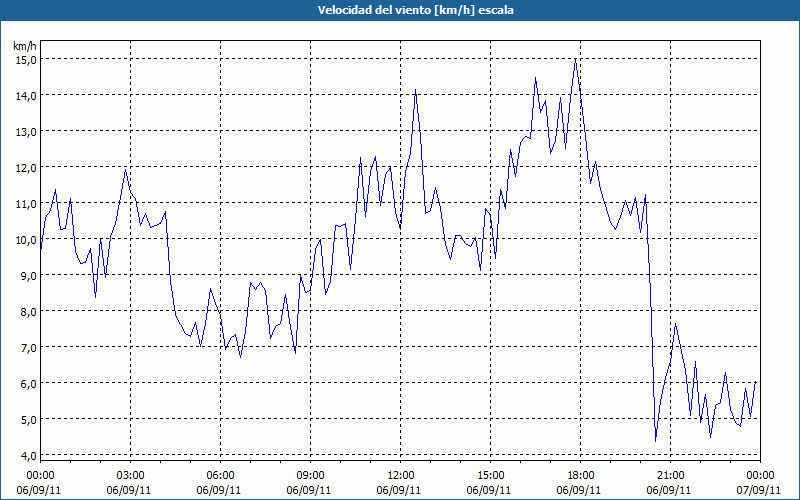Click the wind speed minimum near 20:30
The width and height of the screenshot is (800, 500).
[656, 441]
